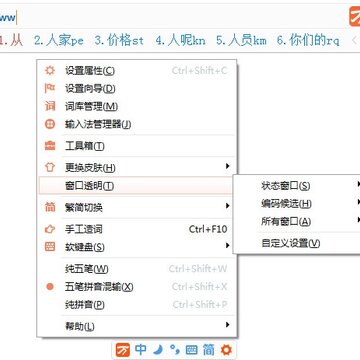This screenshot has width=360, height=360.
Task: Click the round icon beside 输入法管理器
Action: tap(50, 124)
